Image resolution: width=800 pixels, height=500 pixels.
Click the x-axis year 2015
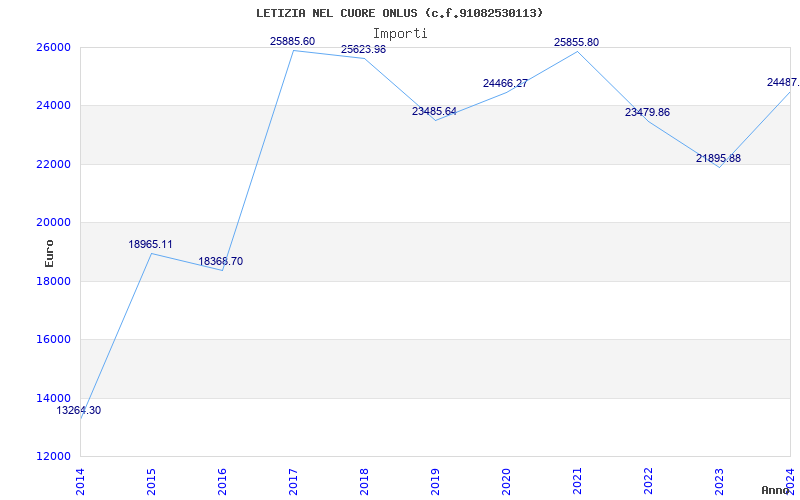click(152, 482)
